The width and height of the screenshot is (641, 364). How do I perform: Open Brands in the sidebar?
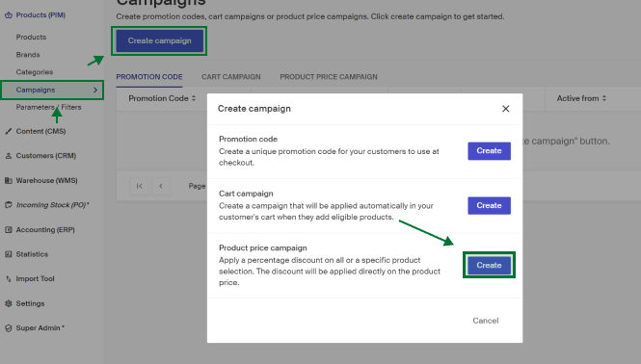pyautogui.click(x=28, y=55)
